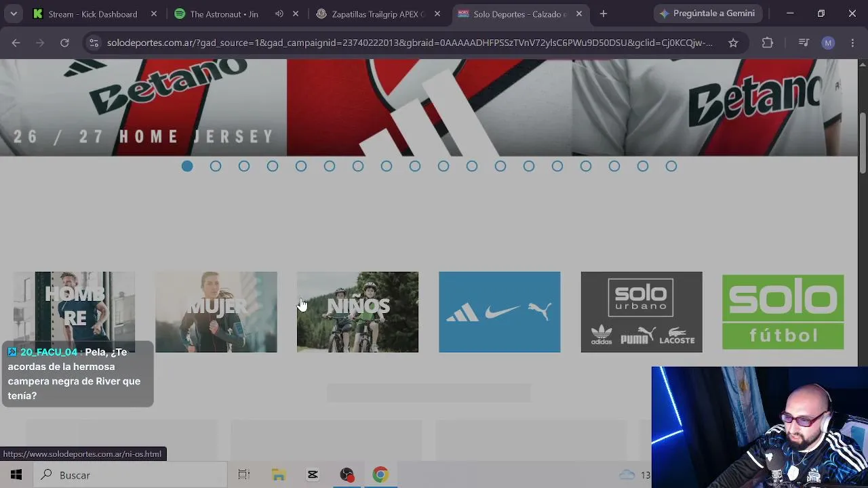Select the third carousel dot
The height and width of the screenshot is (488, 868).
pyautogui.click(x=244, y=166)
